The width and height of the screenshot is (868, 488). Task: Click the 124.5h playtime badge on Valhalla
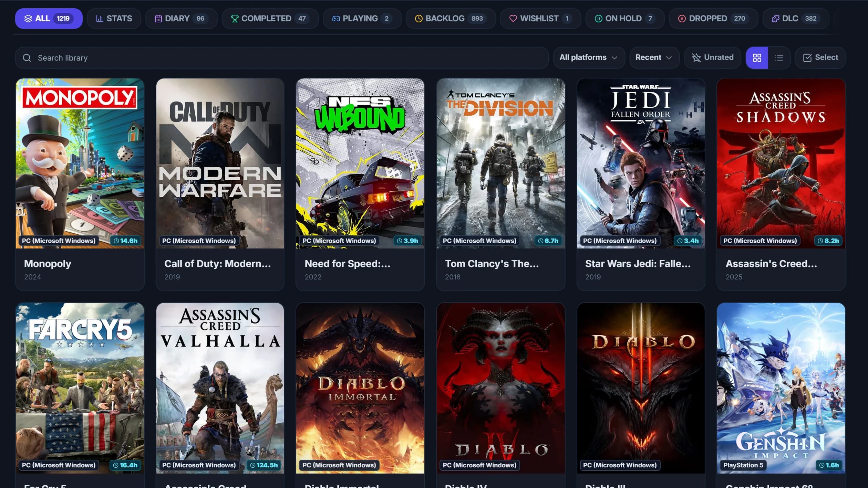pyautogui.click(x=264, y=465)
